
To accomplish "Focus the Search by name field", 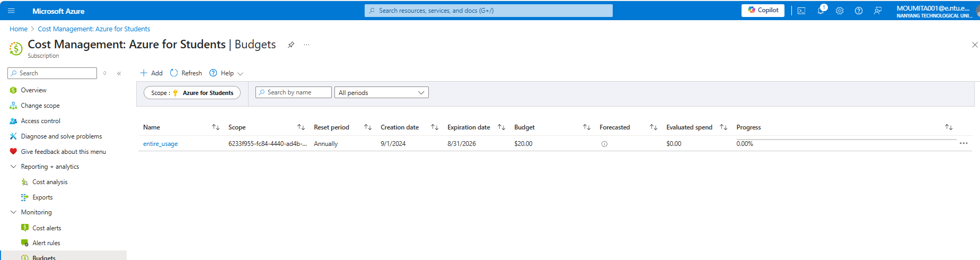I will [294, 92].
